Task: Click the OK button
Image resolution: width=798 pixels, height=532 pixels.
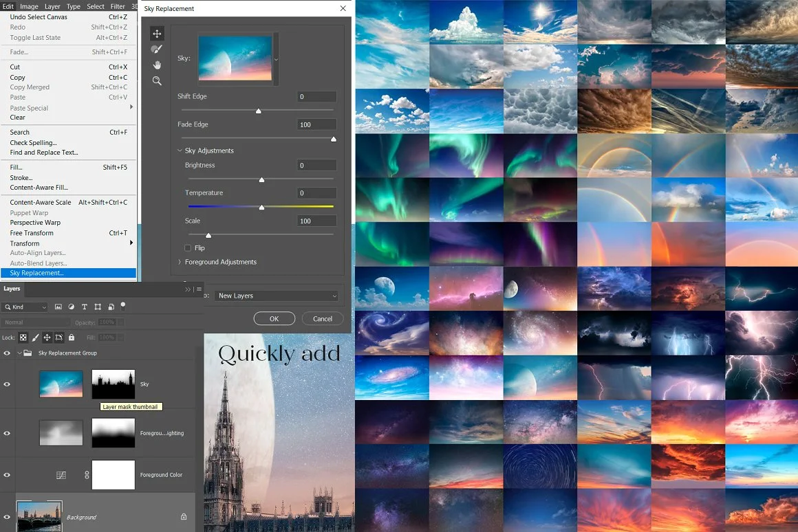Action: pyautogui.click(x=274, y=318)
